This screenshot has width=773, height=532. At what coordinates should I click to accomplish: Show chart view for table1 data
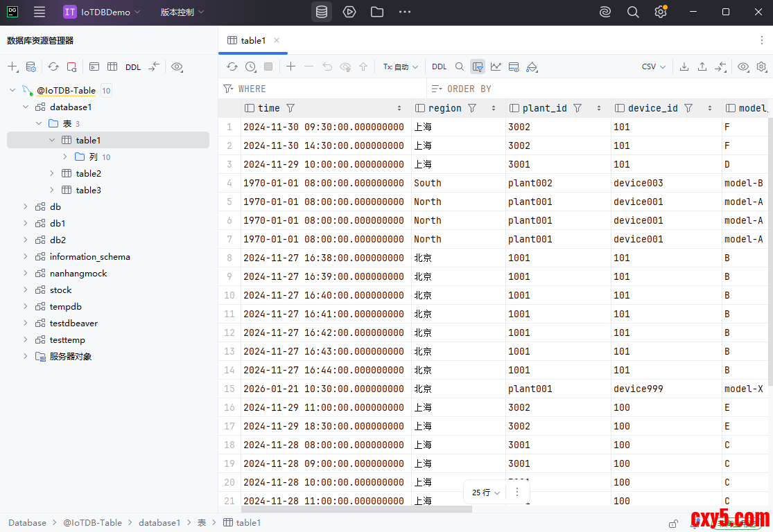point(496,66)
